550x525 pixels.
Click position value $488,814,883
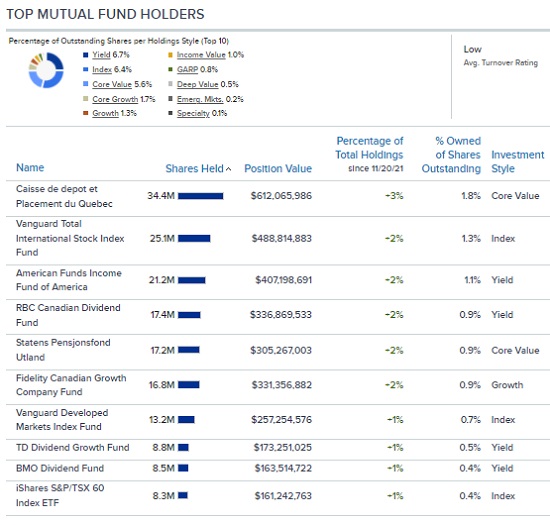(282, 238)
